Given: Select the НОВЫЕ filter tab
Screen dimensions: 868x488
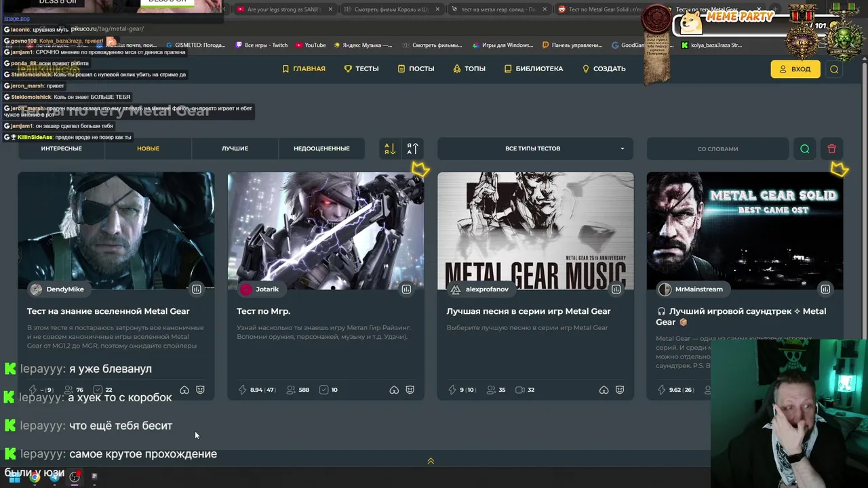Looking at the screenshot, I should (148, 148).
